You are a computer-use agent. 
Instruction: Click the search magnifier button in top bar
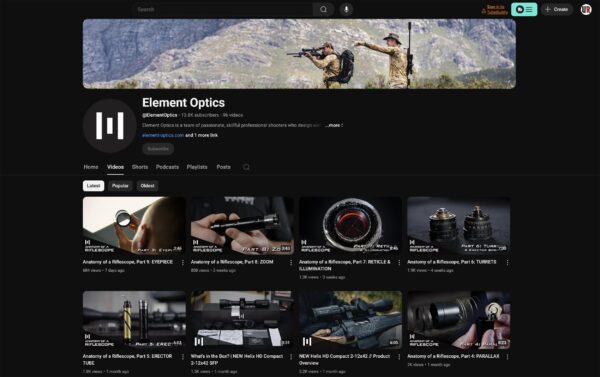point(323,9)
